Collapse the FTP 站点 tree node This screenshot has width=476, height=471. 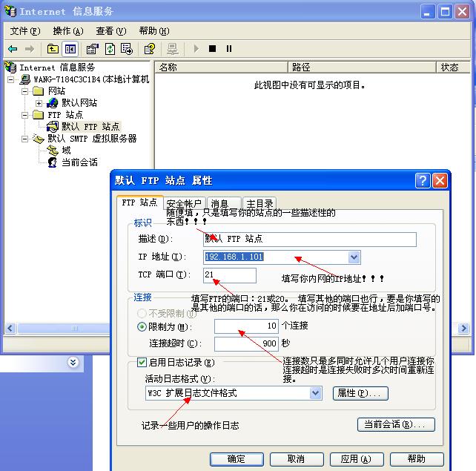[x=25, y=115]
